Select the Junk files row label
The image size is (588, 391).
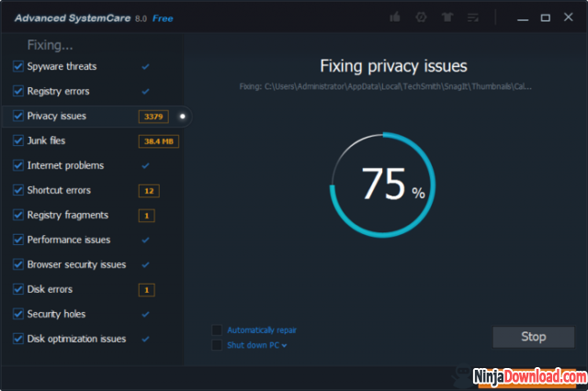tap(46, 140)
